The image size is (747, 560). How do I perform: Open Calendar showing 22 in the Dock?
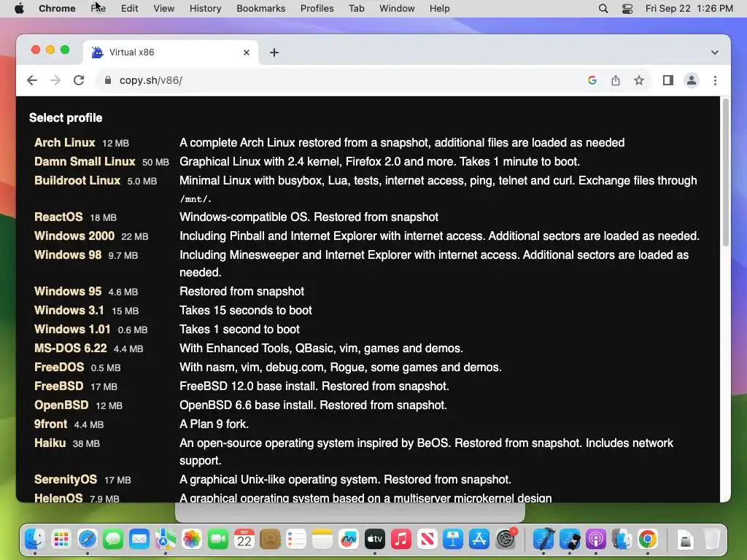pyautogui.click(x=244, y=539)
